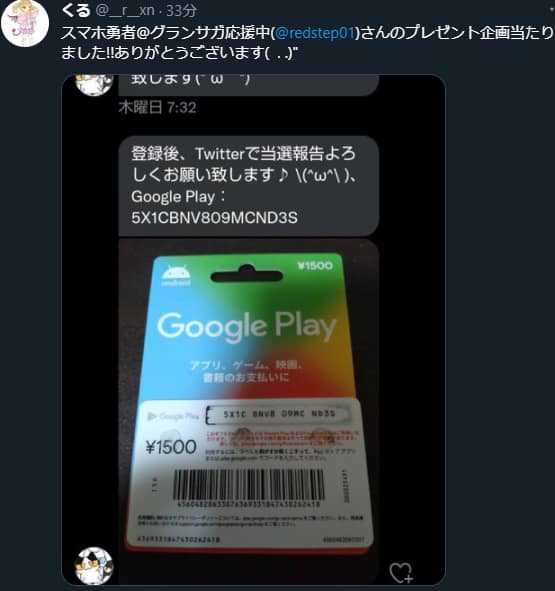Click the display name くる
Image resolution: width=555 pixels, height=591 pixels.
75,10
